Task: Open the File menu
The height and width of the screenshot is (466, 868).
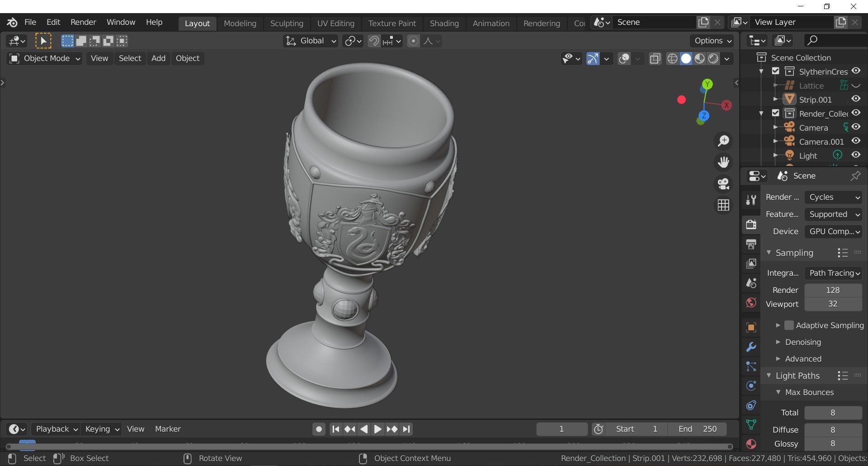Action: (30, 22)
